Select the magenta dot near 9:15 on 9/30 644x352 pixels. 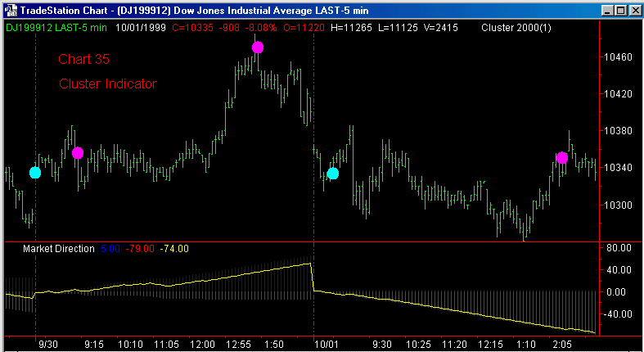coord(78,153)
